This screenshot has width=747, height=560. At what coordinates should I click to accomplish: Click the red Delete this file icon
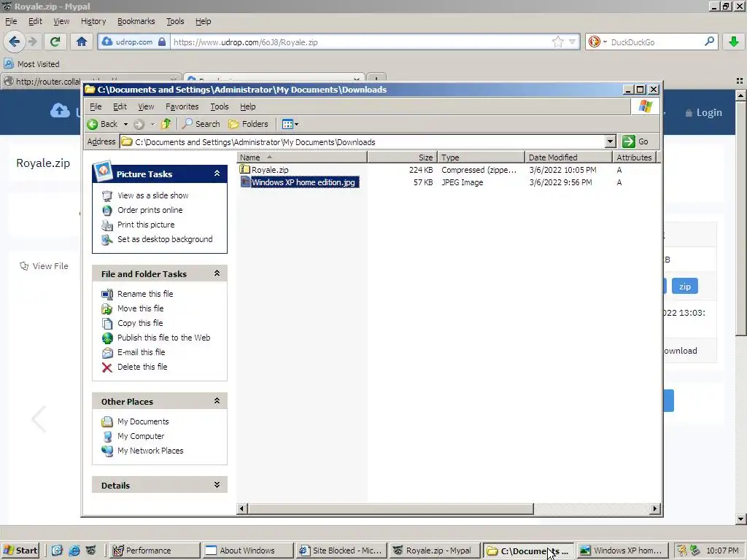click(107, 367)
